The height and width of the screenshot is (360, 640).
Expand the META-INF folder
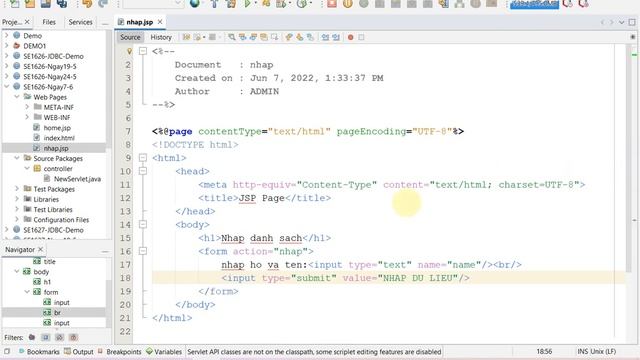(27, 107)
